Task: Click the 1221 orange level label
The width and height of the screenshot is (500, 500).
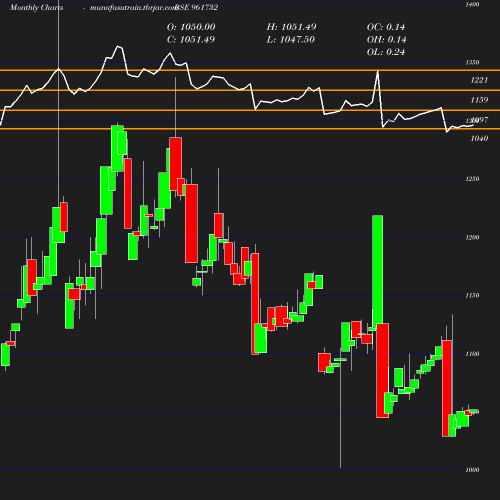Action: pyautogui.click(x=479, y=80)
